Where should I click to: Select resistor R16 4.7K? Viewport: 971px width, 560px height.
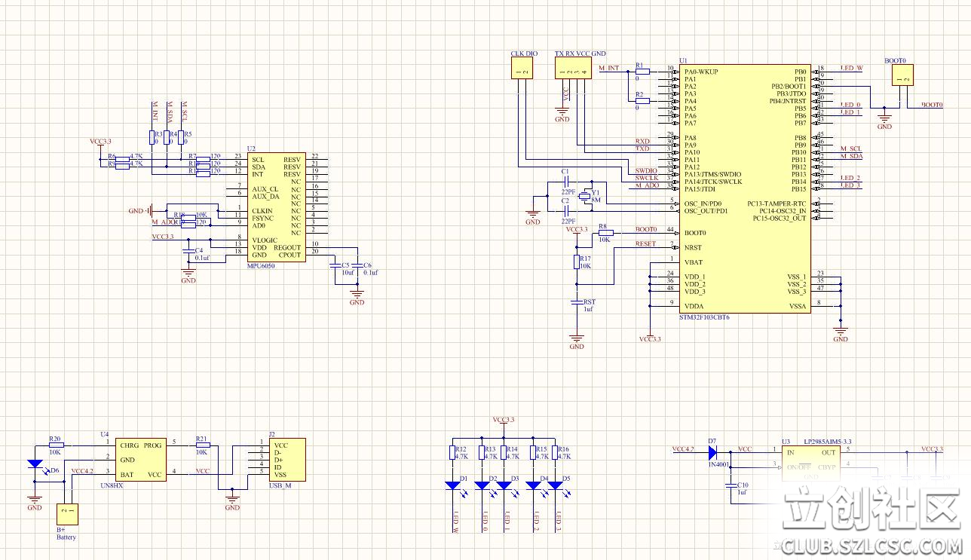point(556,452)
